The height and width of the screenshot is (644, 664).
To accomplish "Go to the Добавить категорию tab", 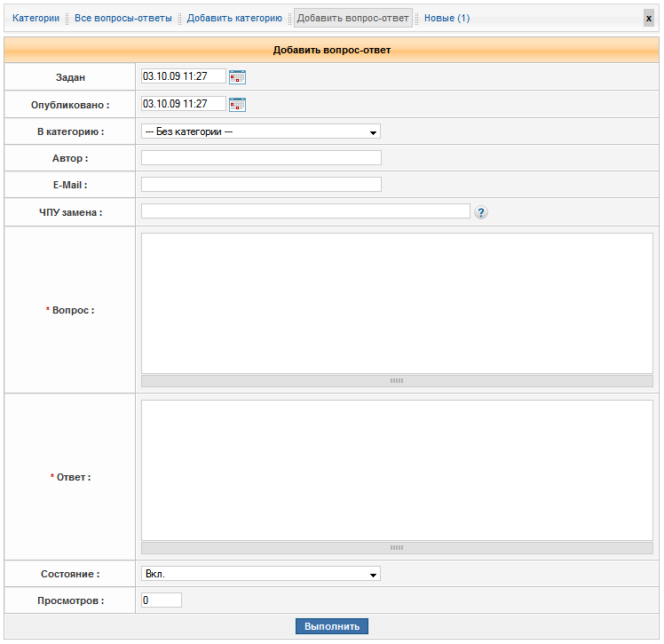I will (234, 18).
